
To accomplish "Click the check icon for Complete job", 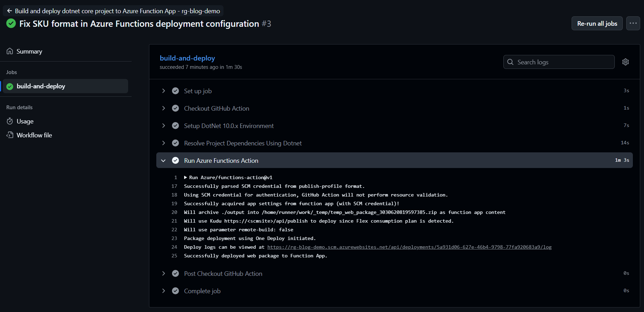I will [175, 291].
